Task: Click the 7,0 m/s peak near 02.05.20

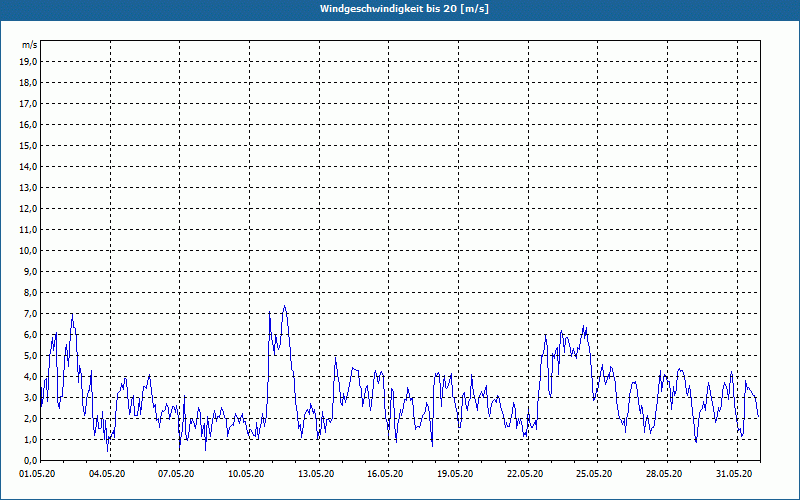Action: (72, 314)
